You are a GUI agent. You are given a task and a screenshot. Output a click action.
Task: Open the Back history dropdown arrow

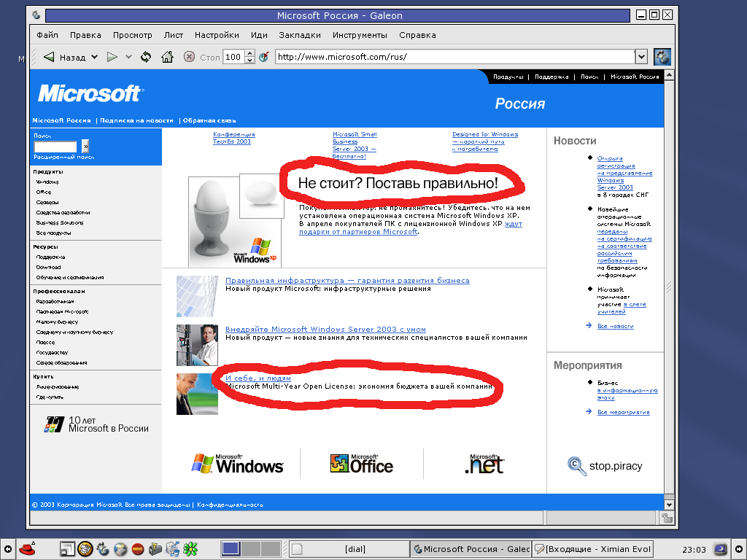[x=94, y=57]
